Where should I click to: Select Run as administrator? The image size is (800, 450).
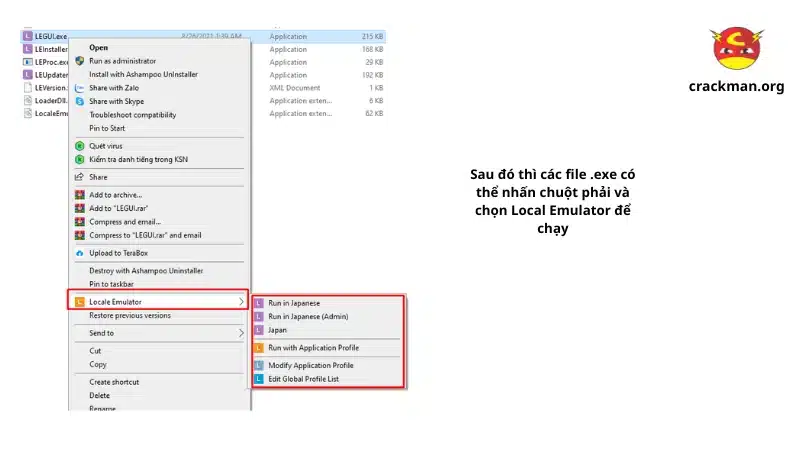point(122,61)
